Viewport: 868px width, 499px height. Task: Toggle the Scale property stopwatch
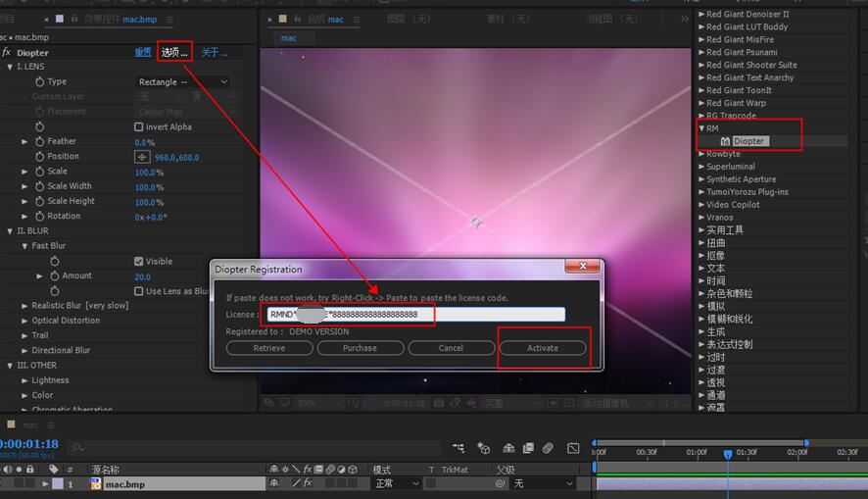(40, 172)
